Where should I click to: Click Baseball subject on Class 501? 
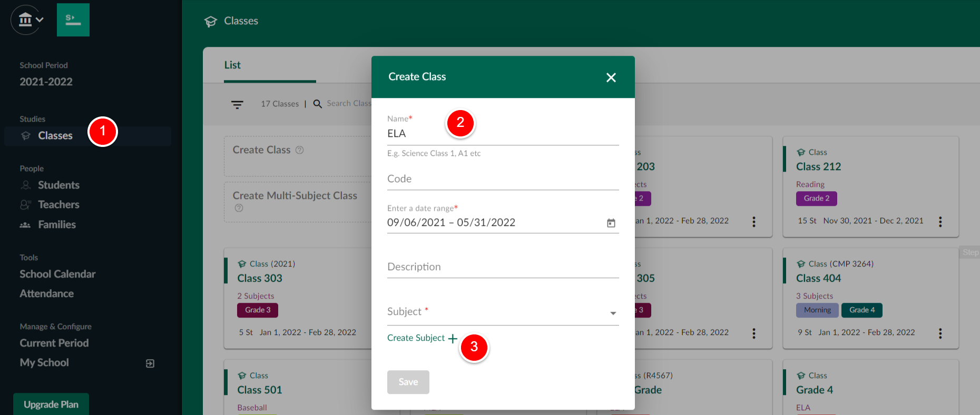pyautogui.click(x=252, y=408)
